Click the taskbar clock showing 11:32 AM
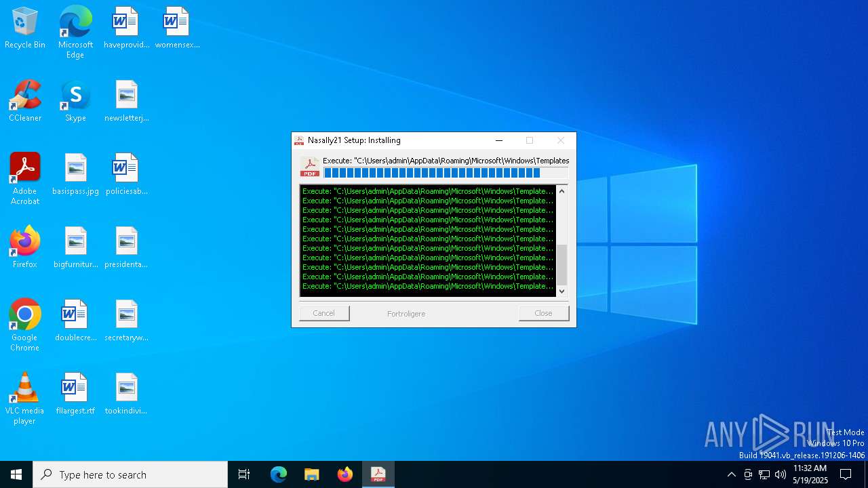 [x=810, y=474]
